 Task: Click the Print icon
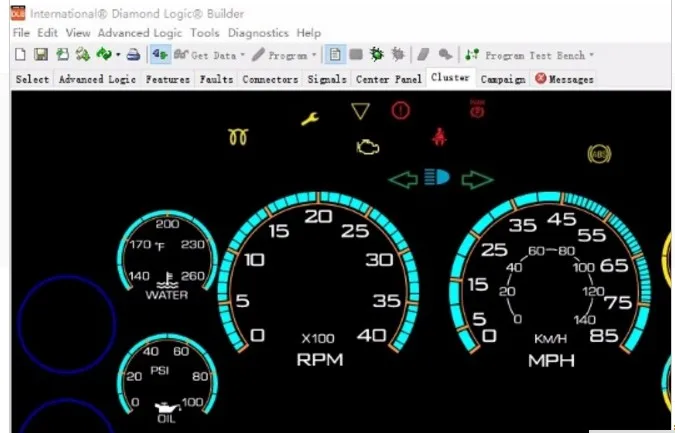click(x=133, y=55)
